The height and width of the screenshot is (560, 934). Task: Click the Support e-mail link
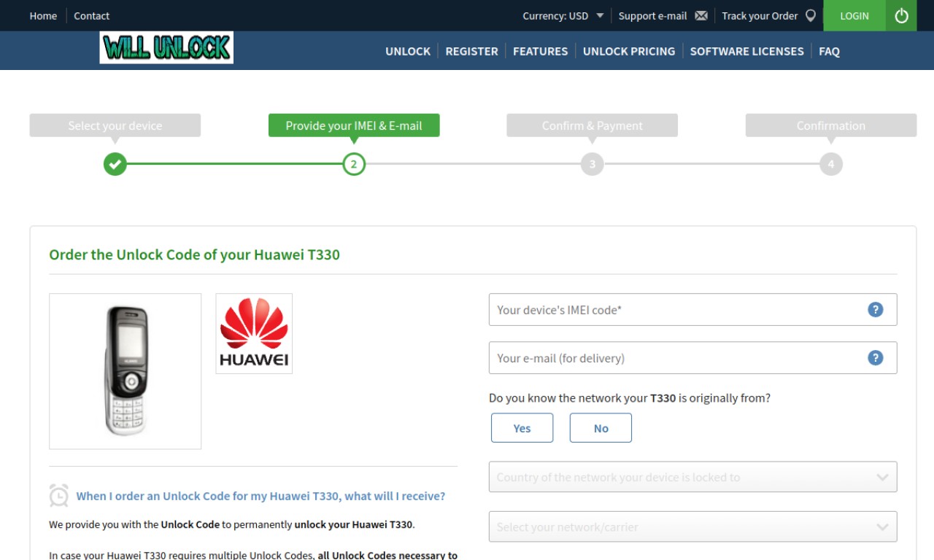click(652, 15)
